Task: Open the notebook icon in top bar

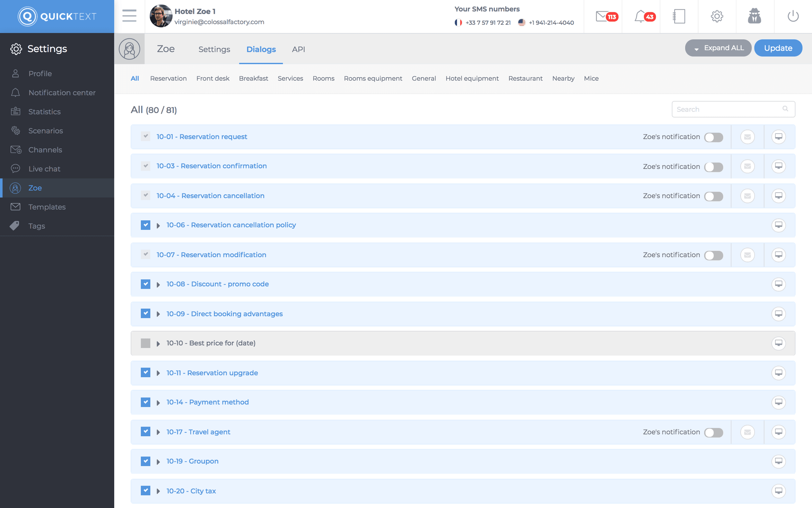Action: click(679, 16)
